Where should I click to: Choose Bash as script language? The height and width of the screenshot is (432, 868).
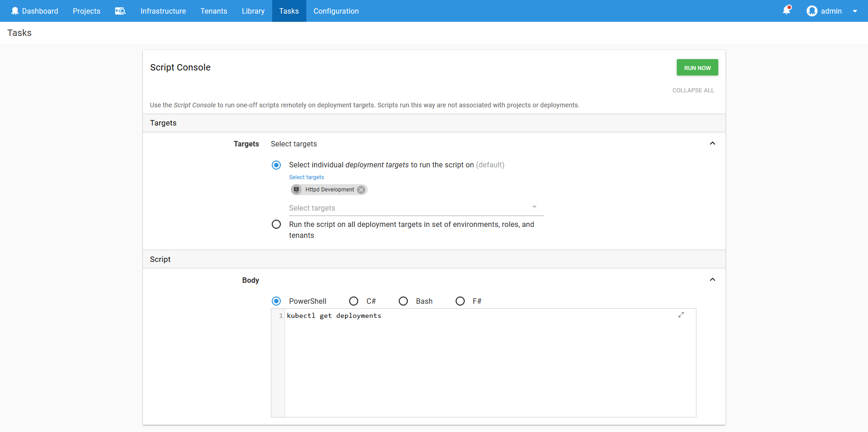403,301
